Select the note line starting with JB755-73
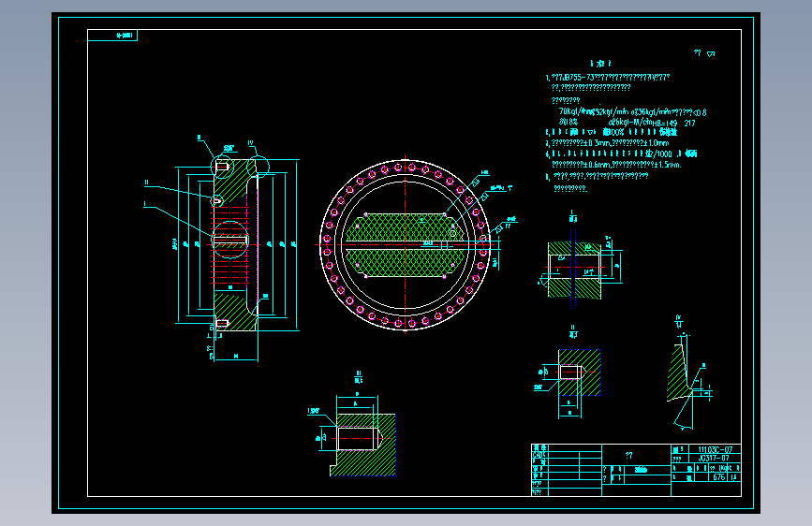The width and height of the screenshot is (812, 526). click(x=608, y=78)
